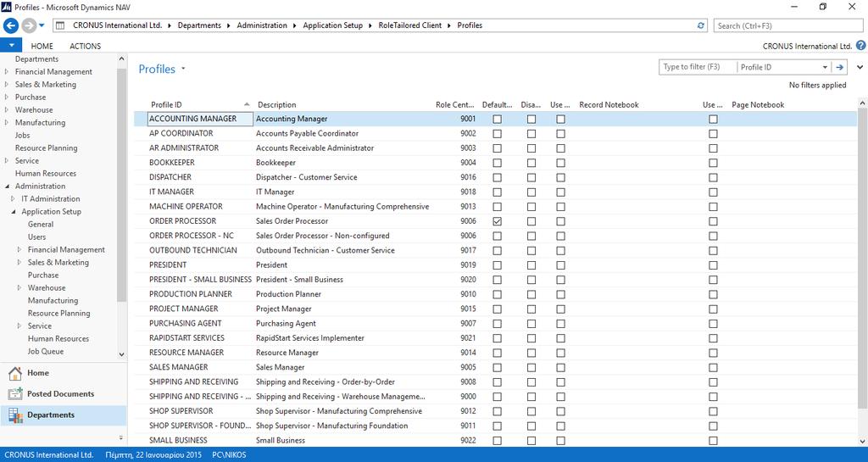Click the Purchasing Agent description cell

click(x=286, y=324)
